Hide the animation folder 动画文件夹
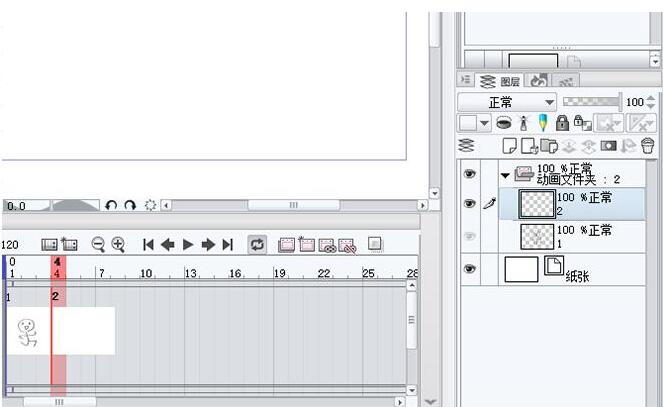The height and width of the screenshot is (407, 663). tap(469, 174)
